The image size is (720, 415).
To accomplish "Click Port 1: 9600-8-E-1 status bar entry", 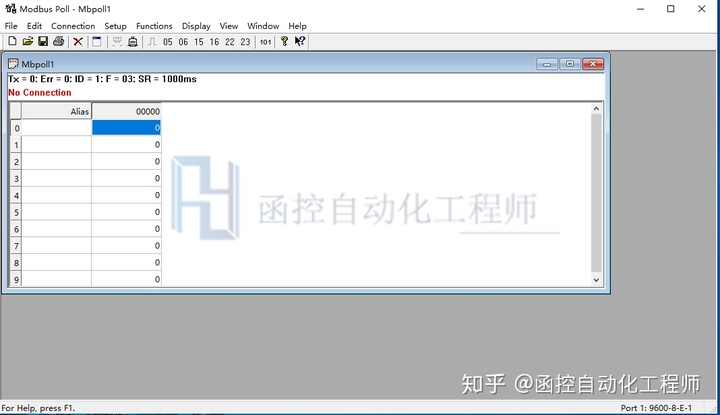I will pos(656,408).
